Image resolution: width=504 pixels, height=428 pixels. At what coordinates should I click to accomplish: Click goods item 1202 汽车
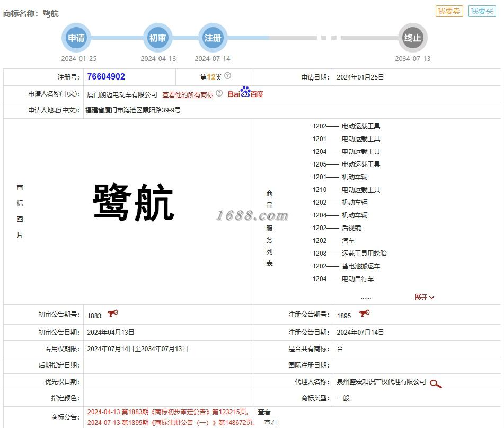tap(333, 241)
